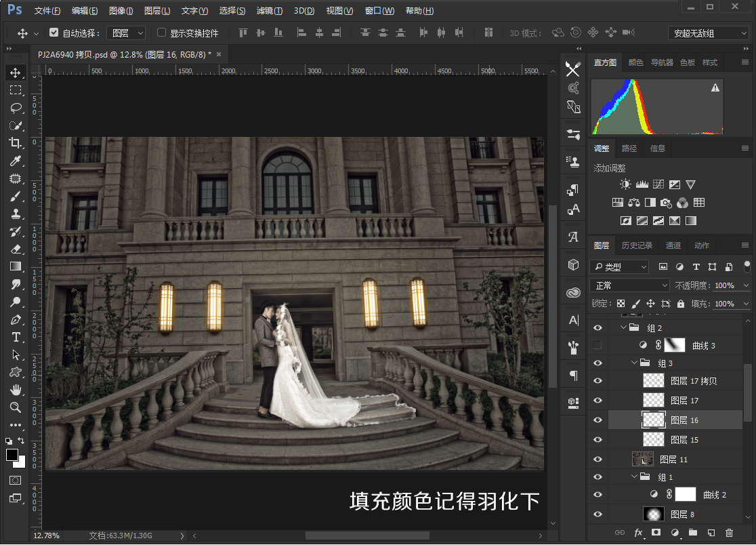
Task: Open the layer style fx menu
Action: (638, 533)
